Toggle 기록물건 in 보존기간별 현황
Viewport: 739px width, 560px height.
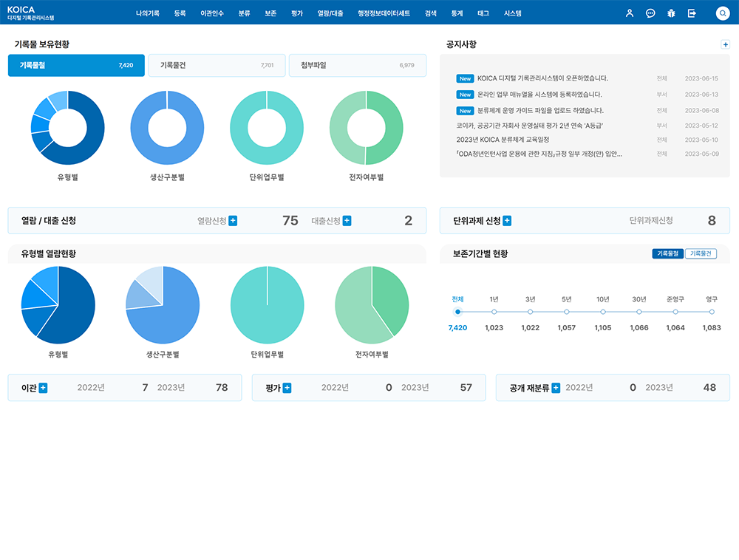click(701, 253)
